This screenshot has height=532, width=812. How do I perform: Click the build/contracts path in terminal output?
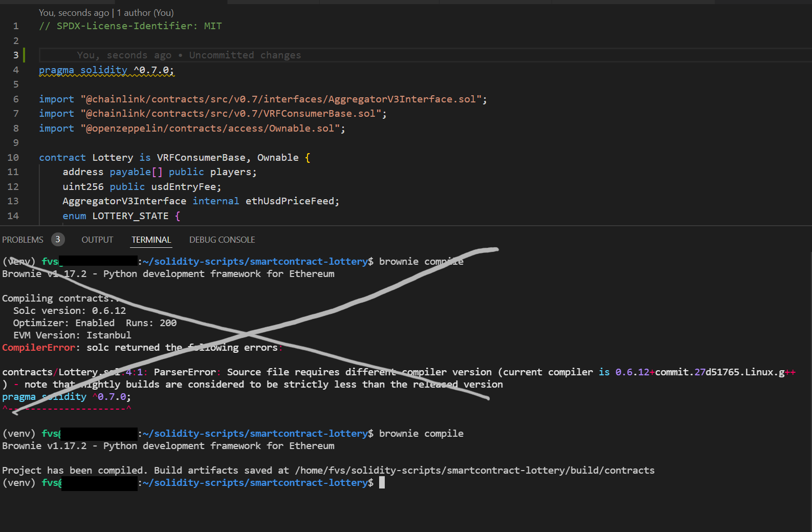pyautogui.click(x=475, y=471)
